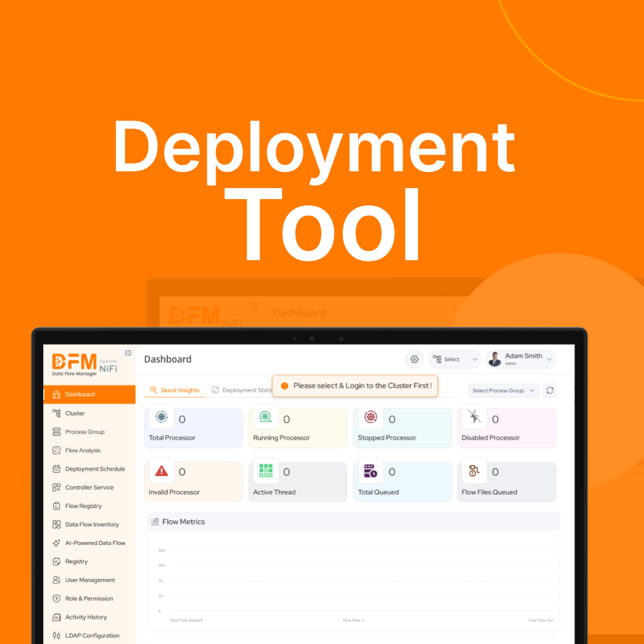This screenshot has width=644, height=644.
Task: Click the Flow Analysis magnifier icon
Action: pyautogui.click(x=57, y=450)
